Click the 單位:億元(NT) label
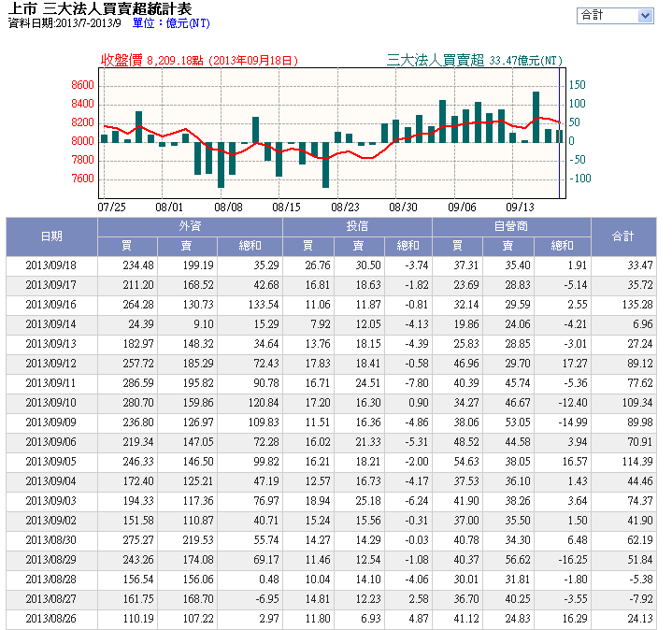This screenshot has height=630, width=672. [171, 23]
